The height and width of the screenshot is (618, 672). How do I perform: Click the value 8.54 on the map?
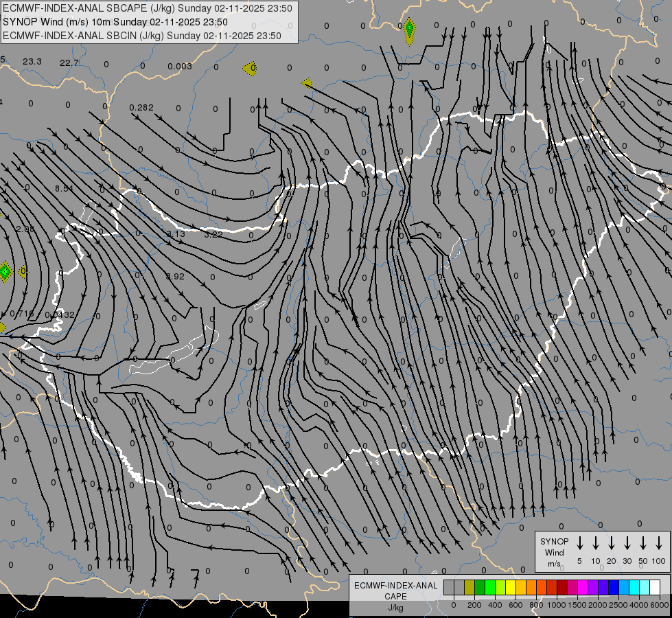click(65, 188)
